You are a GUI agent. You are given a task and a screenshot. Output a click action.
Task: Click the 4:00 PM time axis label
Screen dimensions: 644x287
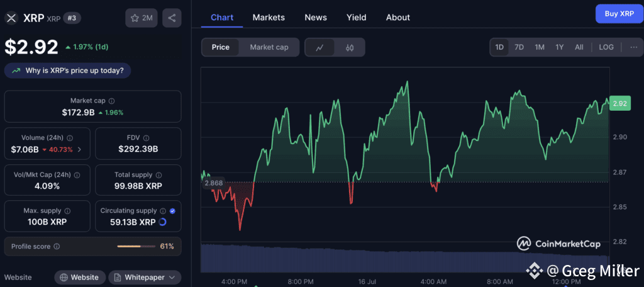click(x=234, y=282)
